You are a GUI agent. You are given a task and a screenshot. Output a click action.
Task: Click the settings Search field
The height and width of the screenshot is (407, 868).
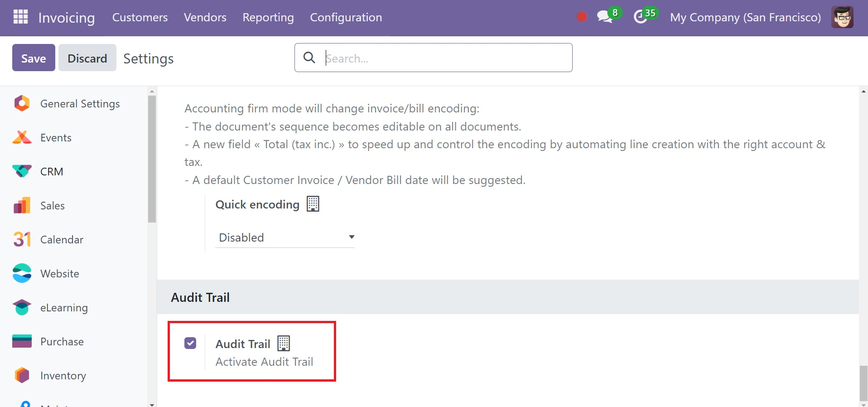[x=434, y=58]
